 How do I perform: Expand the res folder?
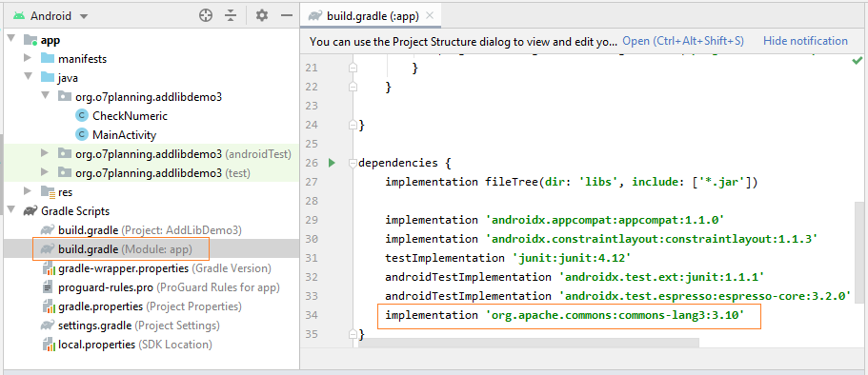click(x=27, y=191)
